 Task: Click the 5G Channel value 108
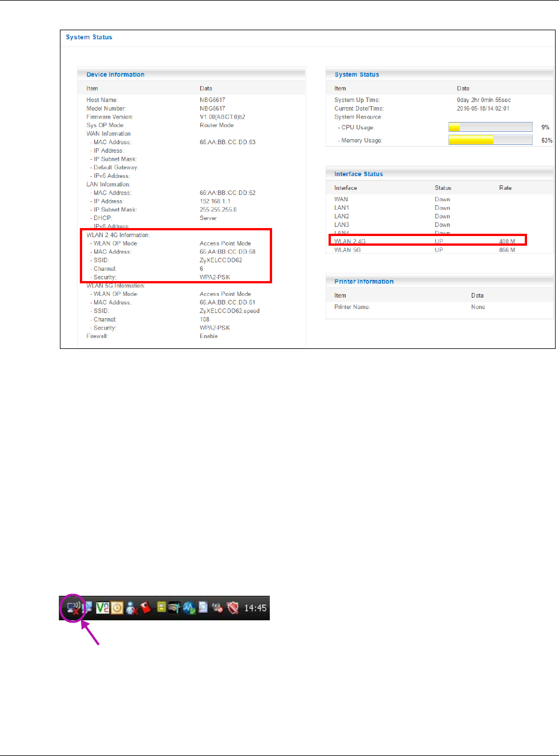click(205, 319)
